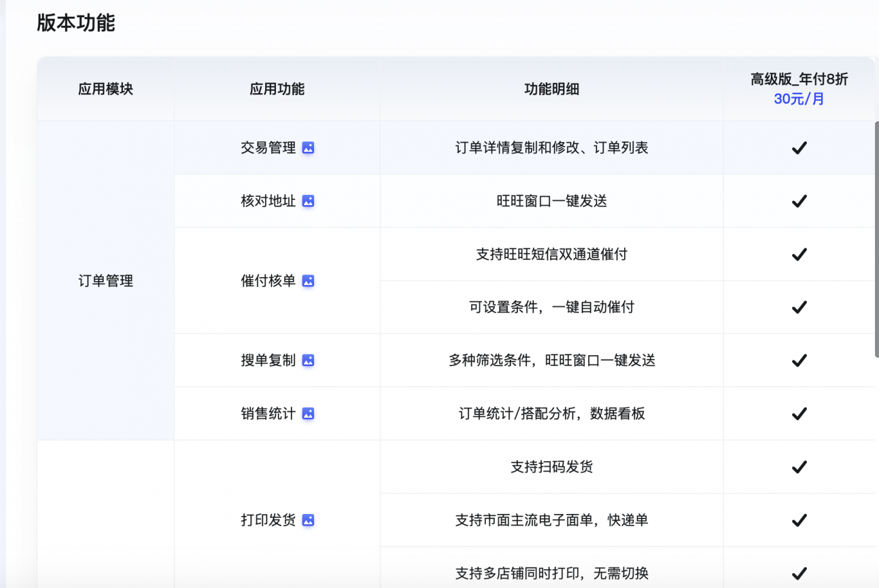Click checkmark in 旺旺窗口一键发送 row

pyautogui.click(x=799, y=201)
